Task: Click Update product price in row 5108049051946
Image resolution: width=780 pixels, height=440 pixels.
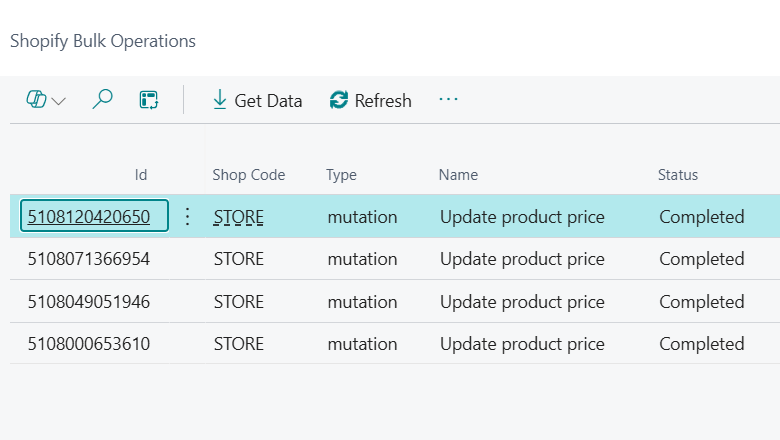Action: (522, 302)
